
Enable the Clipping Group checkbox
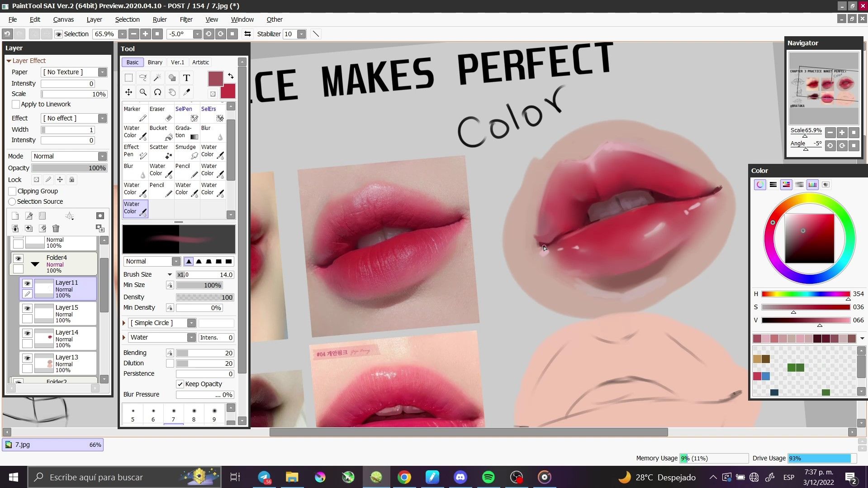point(13,191)
